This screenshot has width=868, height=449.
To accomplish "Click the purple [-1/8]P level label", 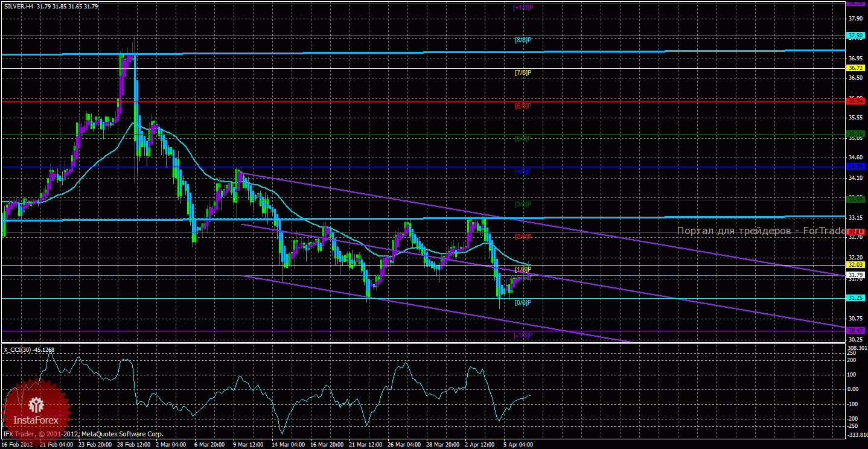I will [x=523, y=335].
